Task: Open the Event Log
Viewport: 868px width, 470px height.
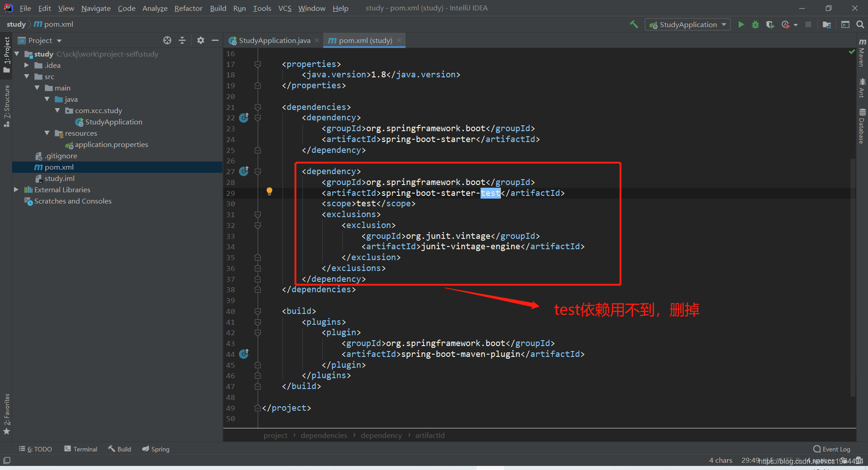Action: pyautogui.click(x=832, y=449)
